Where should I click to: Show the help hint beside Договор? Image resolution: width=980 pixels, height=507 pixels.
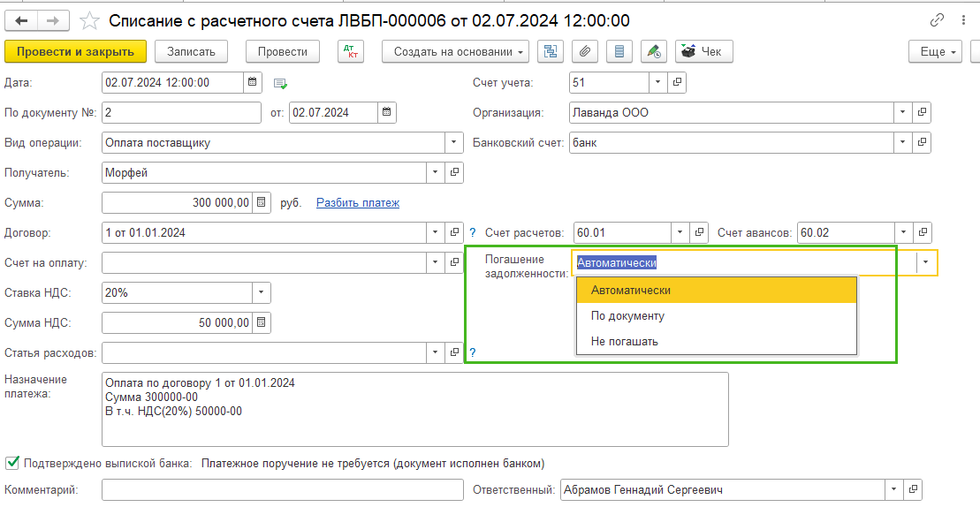coord(473,233)
